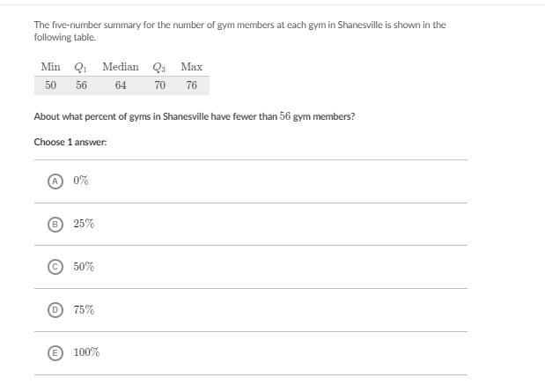Click the Min column header
This screenshot has width=545, height=392.
[50, 67]
